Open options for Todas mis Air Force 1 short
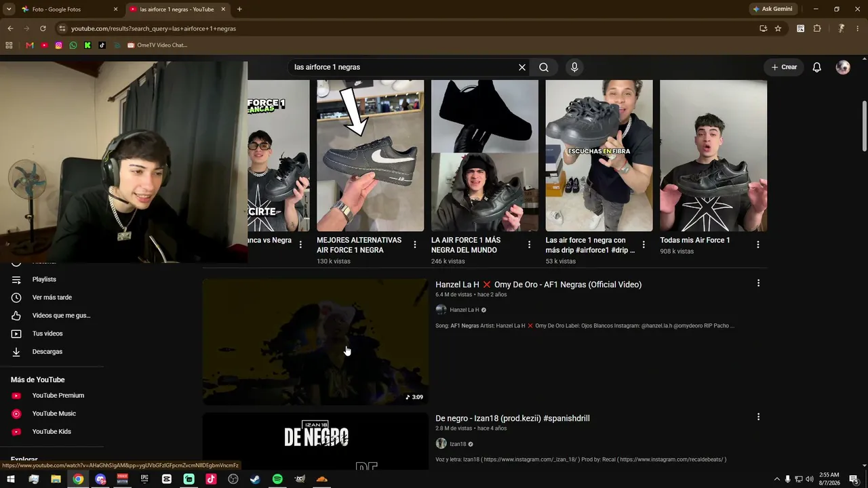 click(758, 245)
